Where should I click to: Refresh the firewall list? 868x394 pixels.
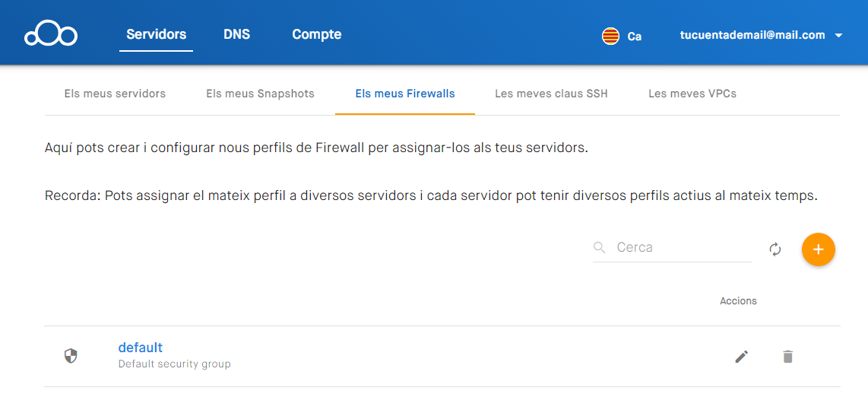click(x=775, y=249)
